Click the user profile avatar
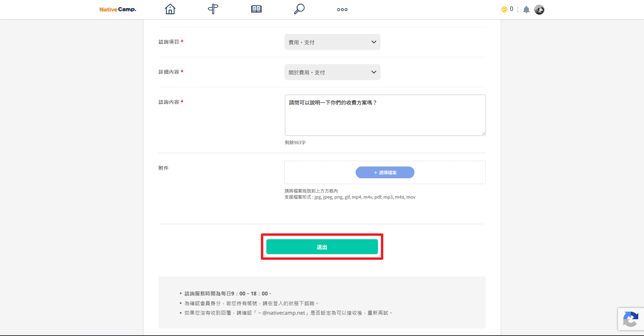Image resolution: width=644 pixels, height=336 pixels. coord(539,9)
